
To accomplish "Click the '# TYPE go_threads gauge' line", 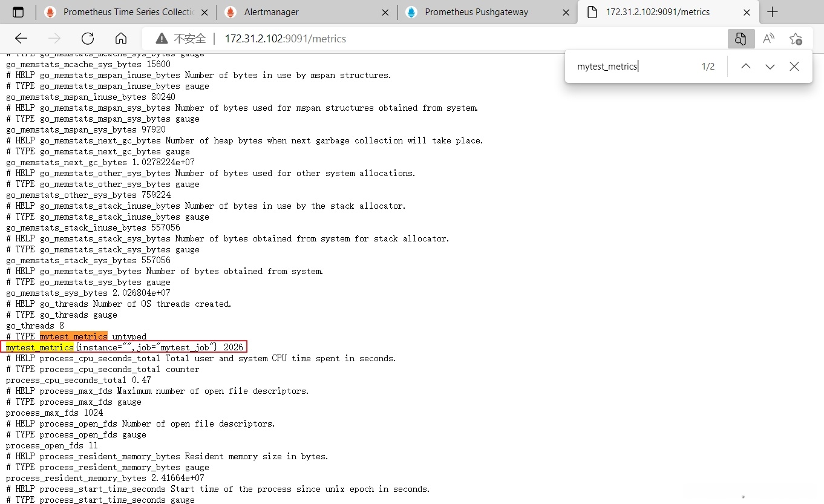I will 62,315.
